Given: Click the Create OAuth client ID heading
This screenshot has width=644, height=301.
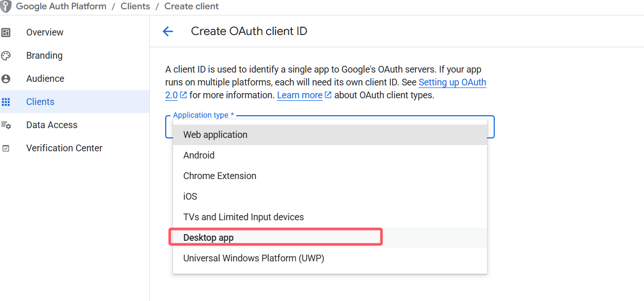Looking at the screenshot, I should [x=249, y=31].
